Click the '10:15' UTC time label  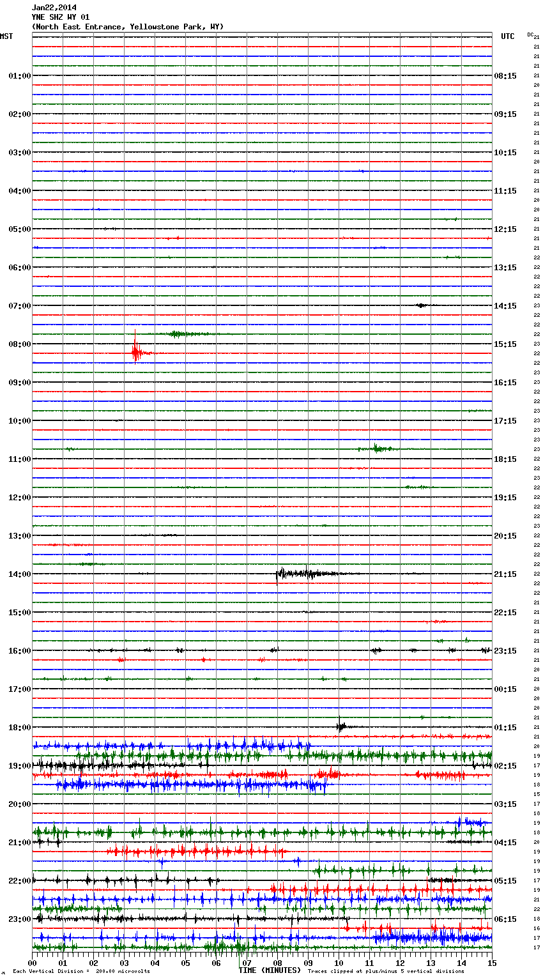(505, 153)
